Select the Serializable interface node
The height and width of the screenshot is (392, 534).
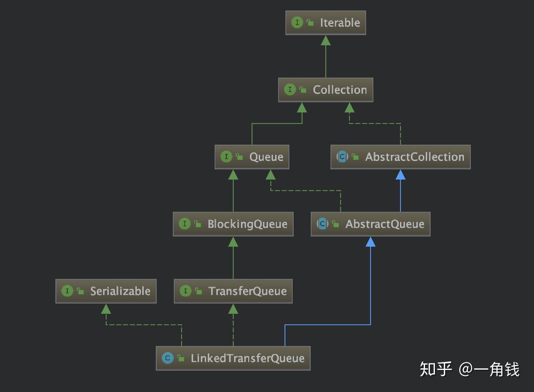106,291
